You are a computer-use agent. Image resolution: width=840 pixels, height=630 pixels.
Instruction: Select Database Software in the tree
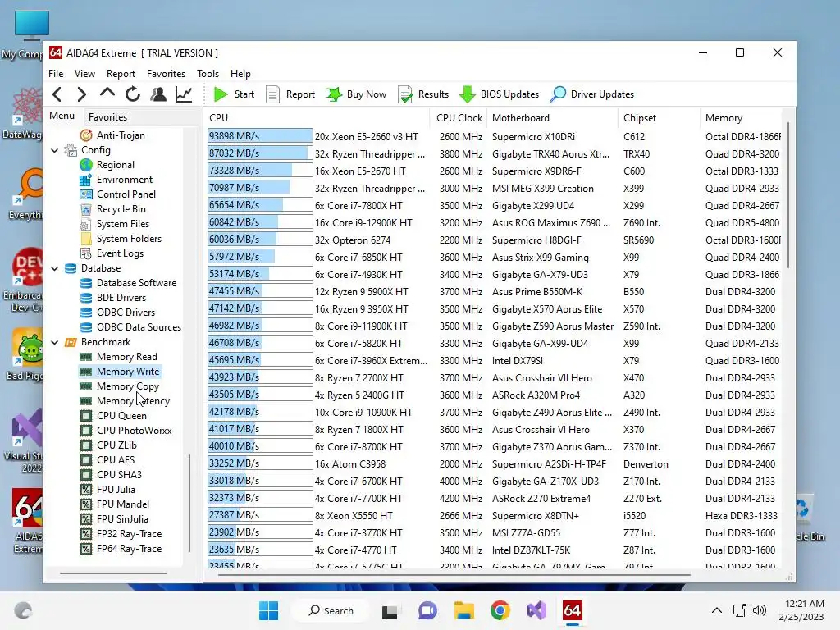[x=128, y=283]
